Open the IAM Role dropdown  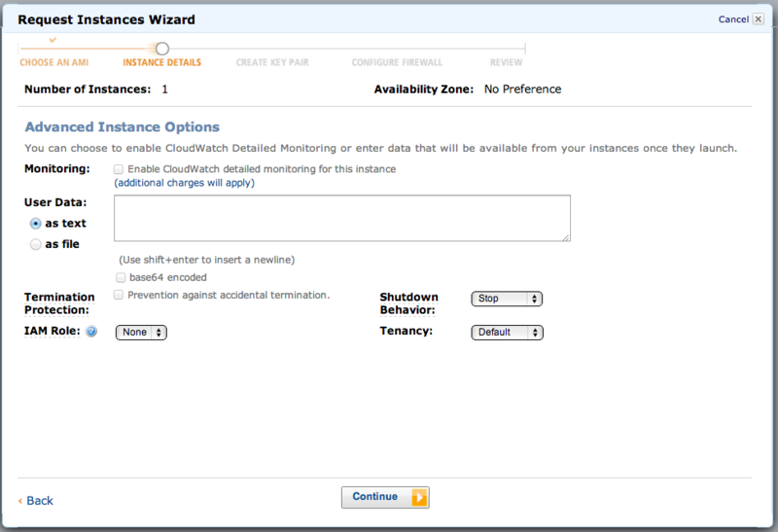pyautogui.click(x=141, y=333)
